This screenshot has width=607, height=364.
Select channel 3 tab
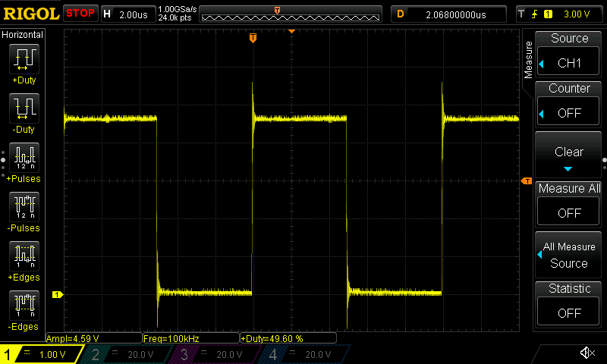pos(214,354)
